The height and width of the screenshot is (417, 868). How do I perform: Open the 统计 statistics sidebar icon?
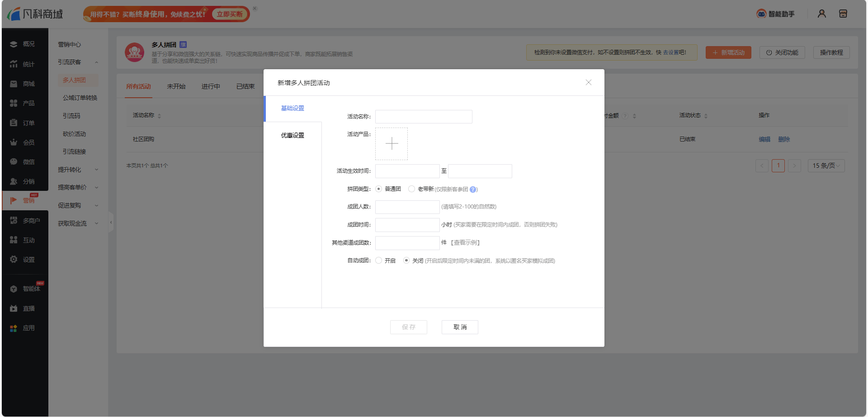pyautogui.click(x=14, y=64)
